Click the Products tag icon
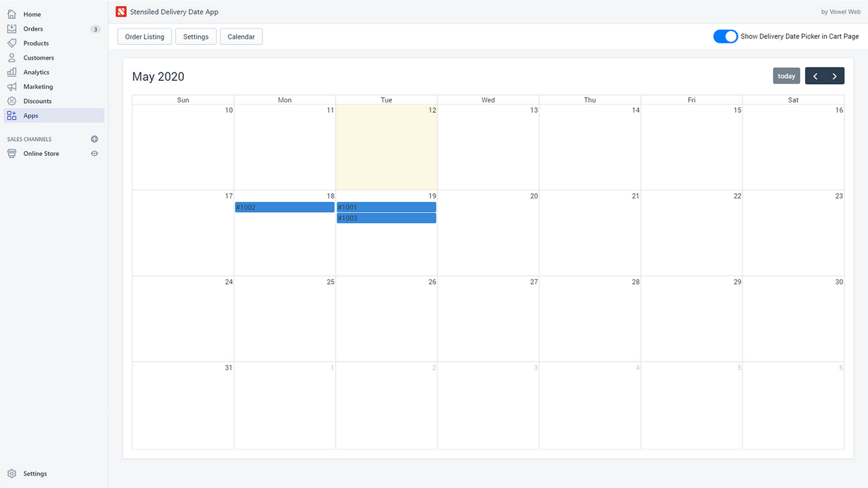 coord(11,43)
